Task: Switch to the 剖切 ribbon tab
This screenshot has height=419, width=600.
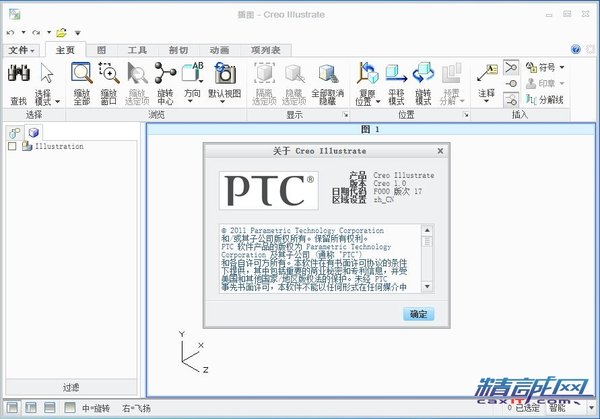Action: click(178, 50)
